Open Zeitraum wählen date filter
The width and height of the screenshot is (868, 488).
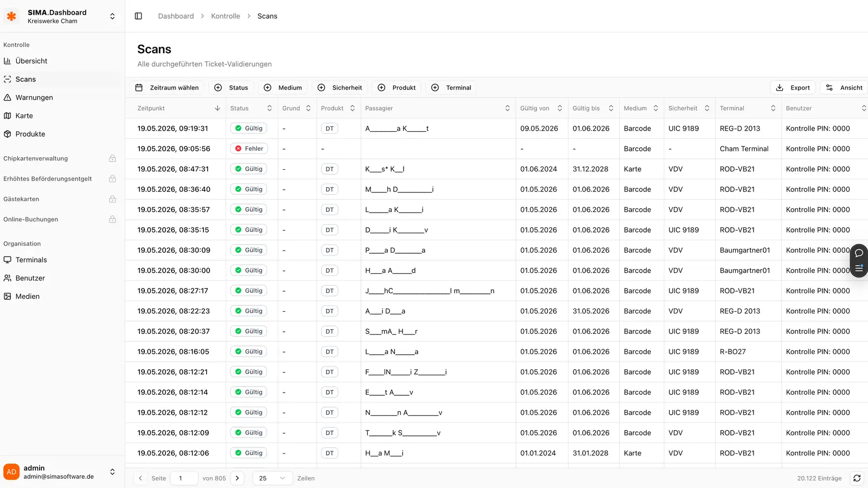point(167,87)
